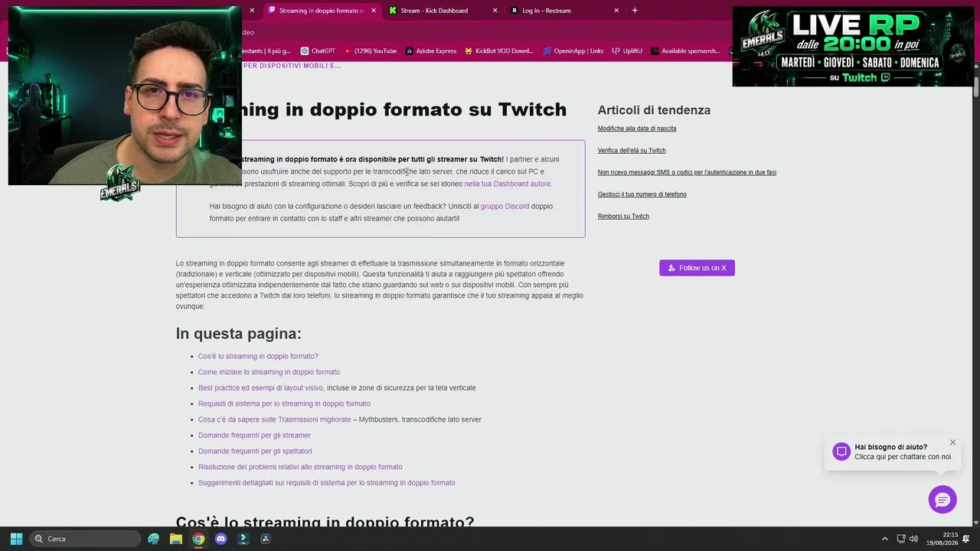The image size is (980, 551).
Task: Open the Adobe Express bookmark
Action: [430, 51]
